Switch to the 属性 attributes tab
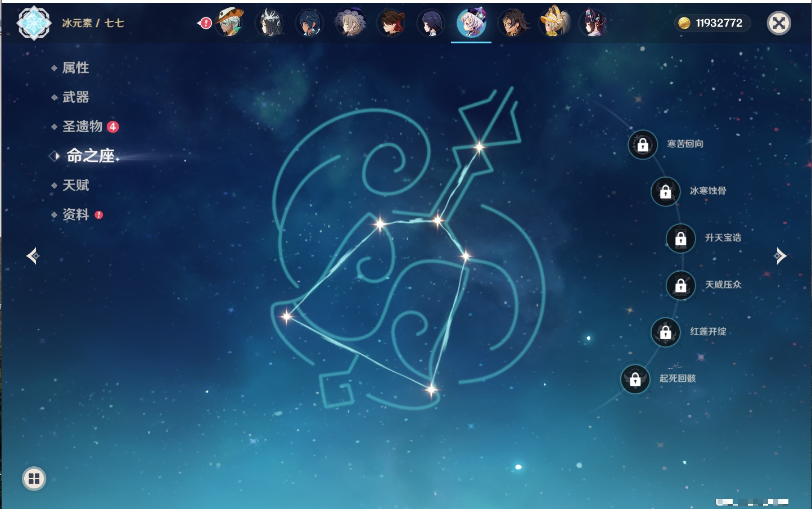812x509 pixels. (75, 68)
